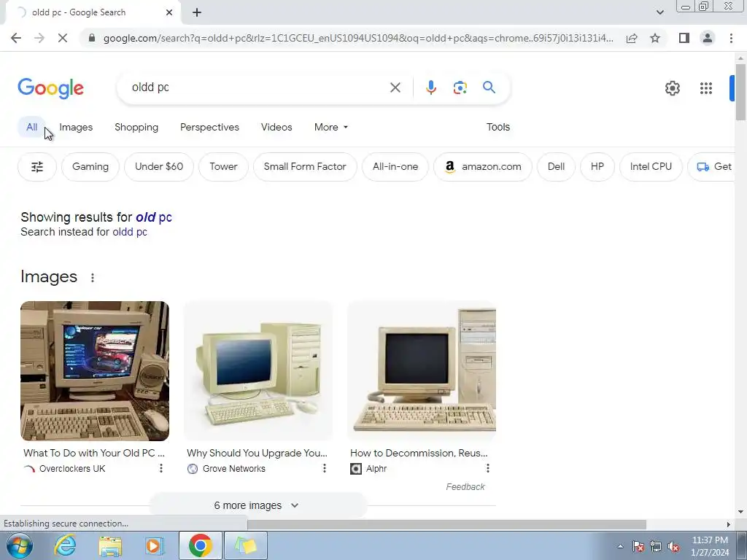Select the Tower filter chip
The width and height of the screenshot is (747, 560).
pos(223,167)
